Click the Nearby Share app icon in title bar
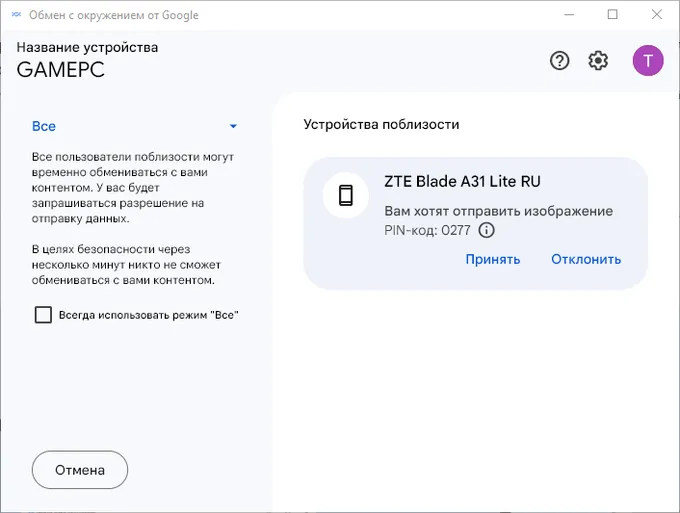 [14, 15]
